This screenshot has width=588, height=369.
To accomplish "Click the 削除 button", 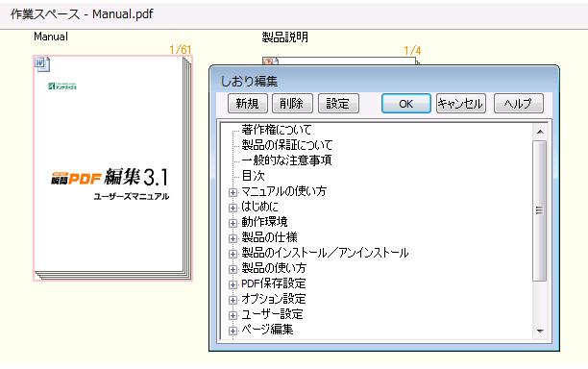I will coord(292,104).
